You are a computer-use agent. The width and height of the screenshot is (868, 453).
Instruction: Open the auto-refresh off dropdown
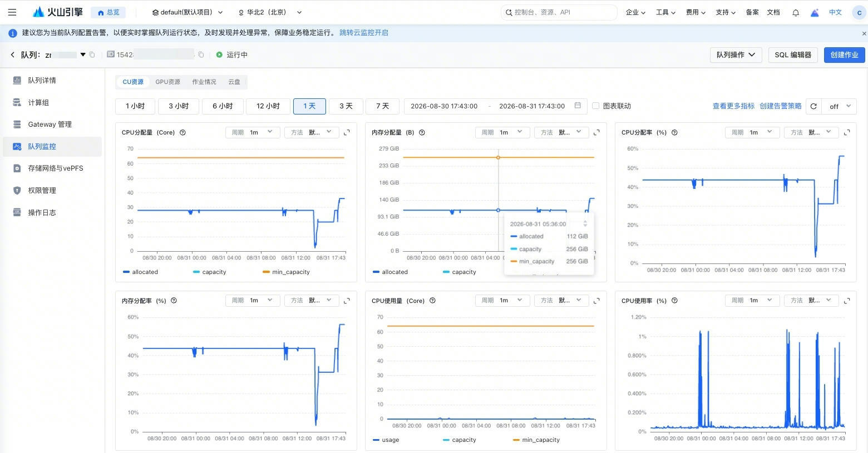[839, 106]
